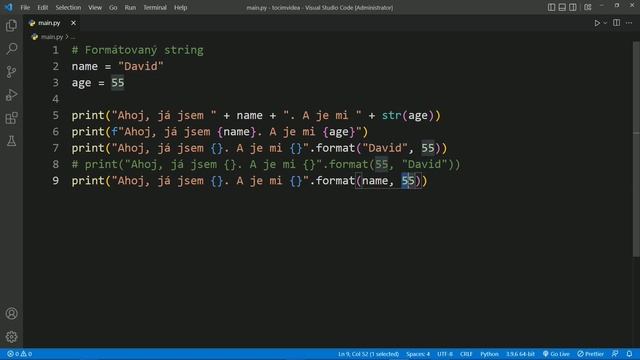Open the notifications bell in status bar
640x360 pixels.
pos(629,354)
